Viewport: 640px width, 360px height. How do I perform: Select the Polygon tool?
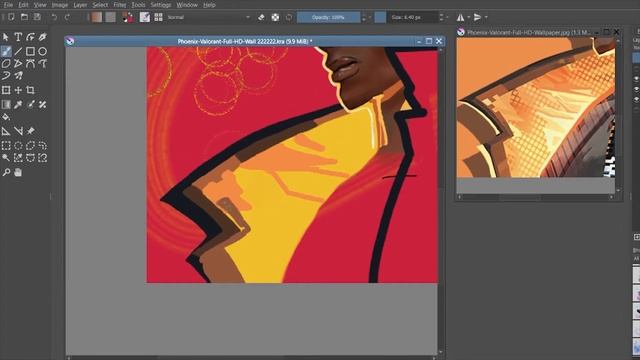point(6,64)
